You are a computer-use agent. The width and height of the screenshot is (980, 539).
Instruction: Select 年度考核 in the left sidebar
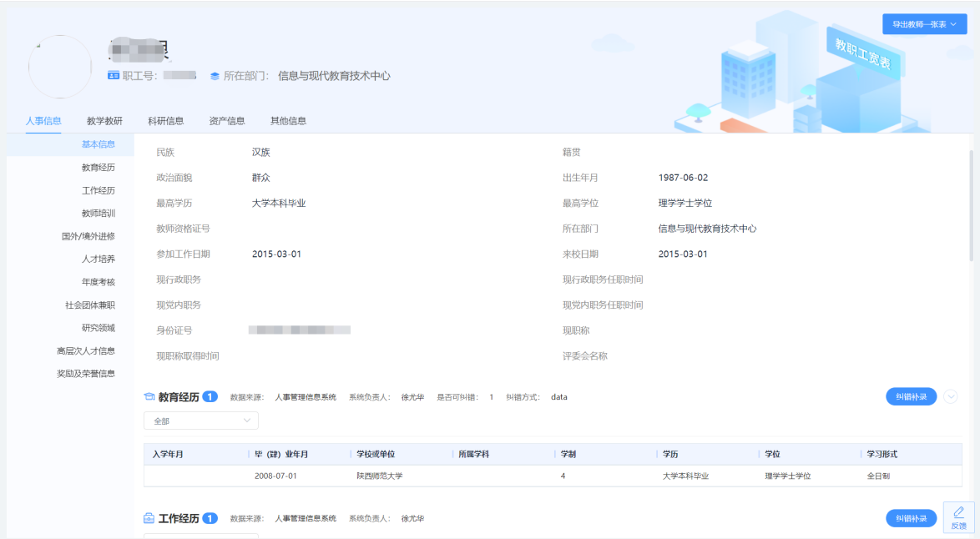point(98,282)
